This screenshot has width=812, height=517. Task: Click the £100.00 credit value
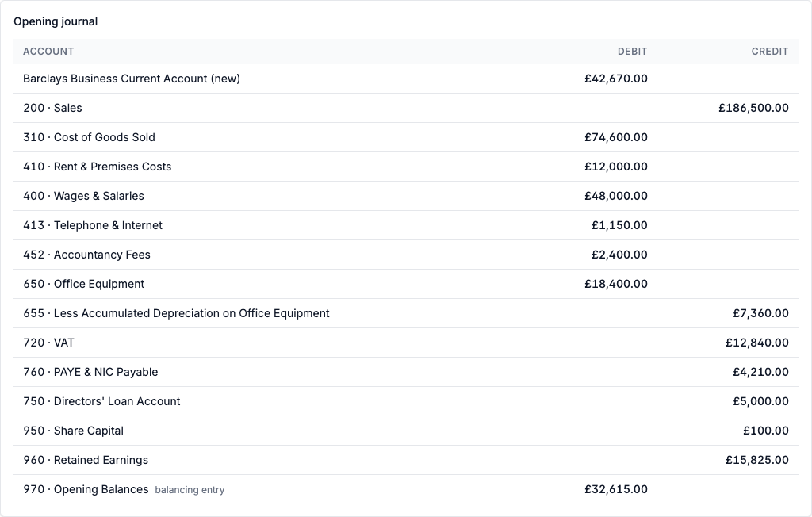[x=766, y=431]
